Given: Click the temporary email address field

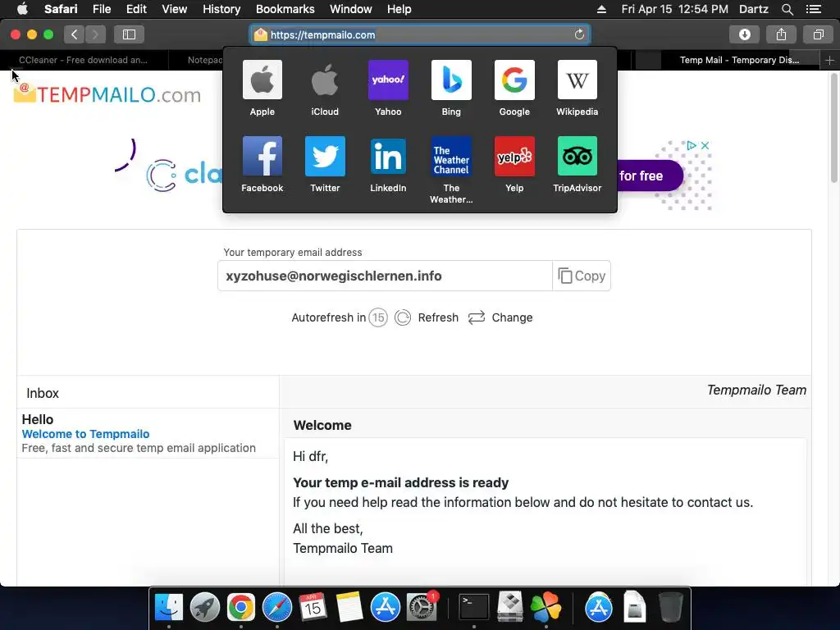Looking at the screenshot, I should click(385, 276).
